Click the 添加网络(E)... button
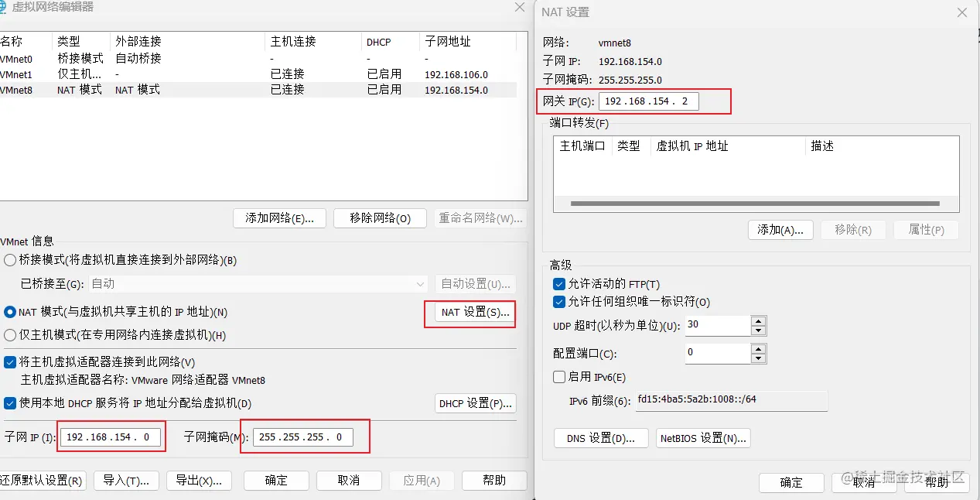 [279, 218]
